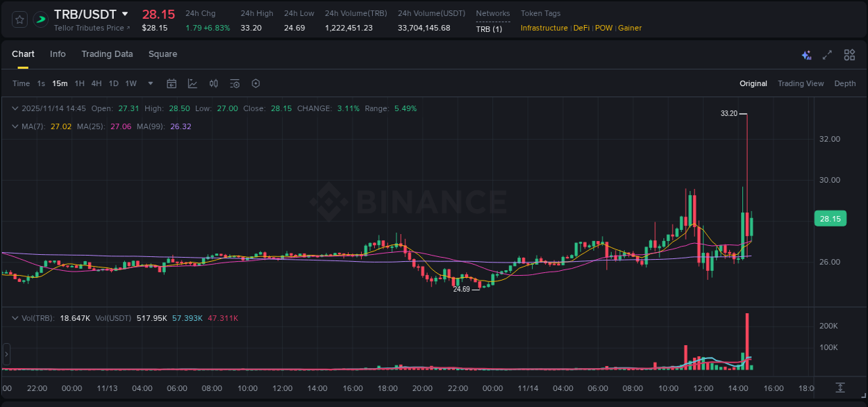Open the widgets grid icon
The width and height of the screenshot is (868, 407).
(x=849, y=54)
